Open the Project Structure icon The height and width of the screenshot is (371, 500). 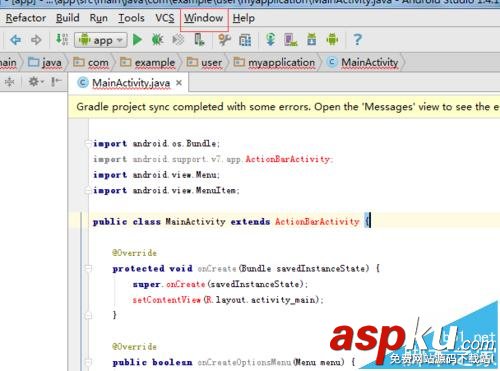[x=245, y=40]
